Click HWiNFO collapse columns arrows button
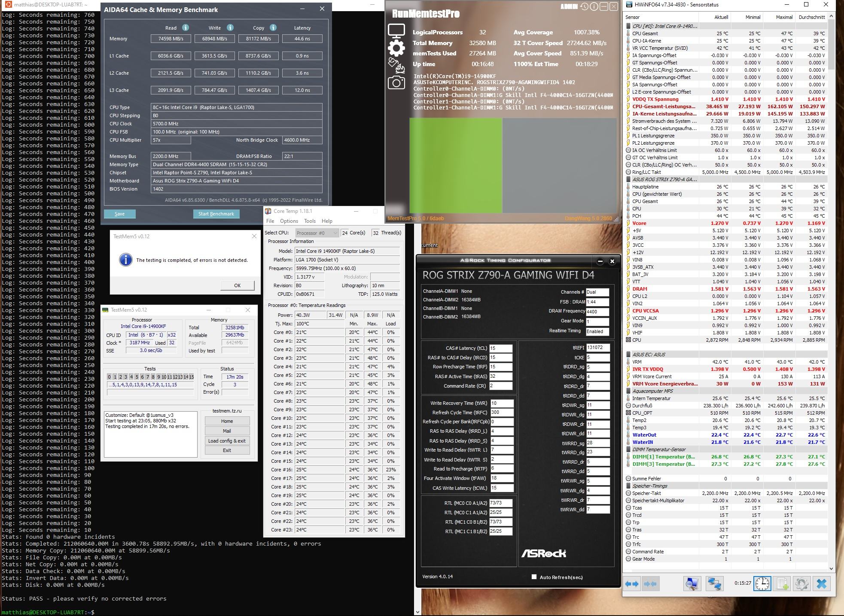Image resolution: width=844 pixels, height=616 pixels. tap(650, 584)
